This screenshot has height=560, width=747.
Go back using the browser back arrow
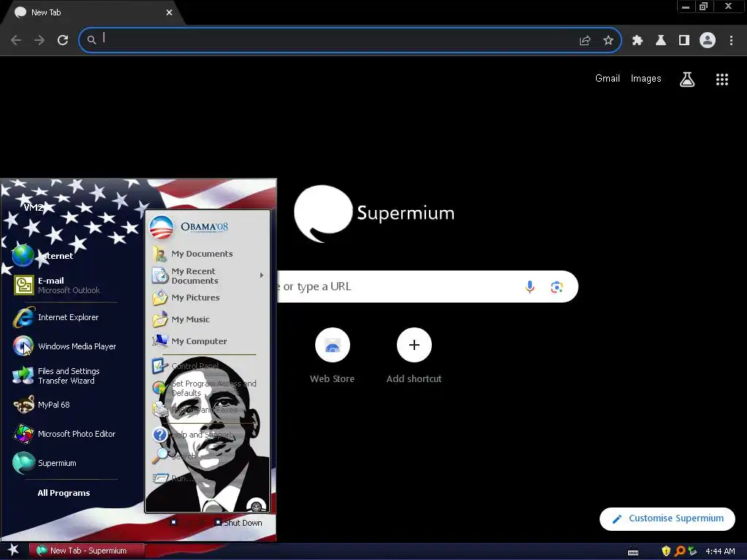pos(16,40)
